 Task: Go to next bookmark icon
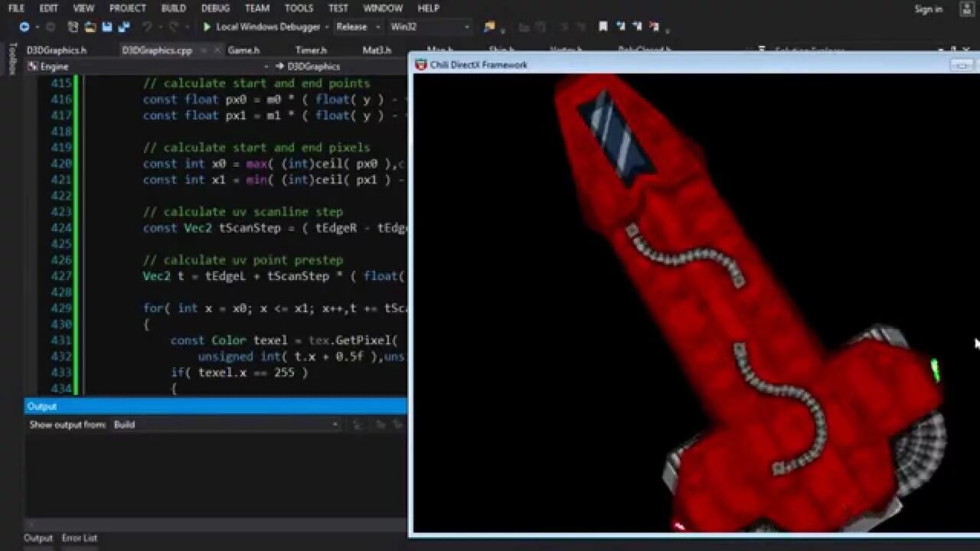coord(637,27)
